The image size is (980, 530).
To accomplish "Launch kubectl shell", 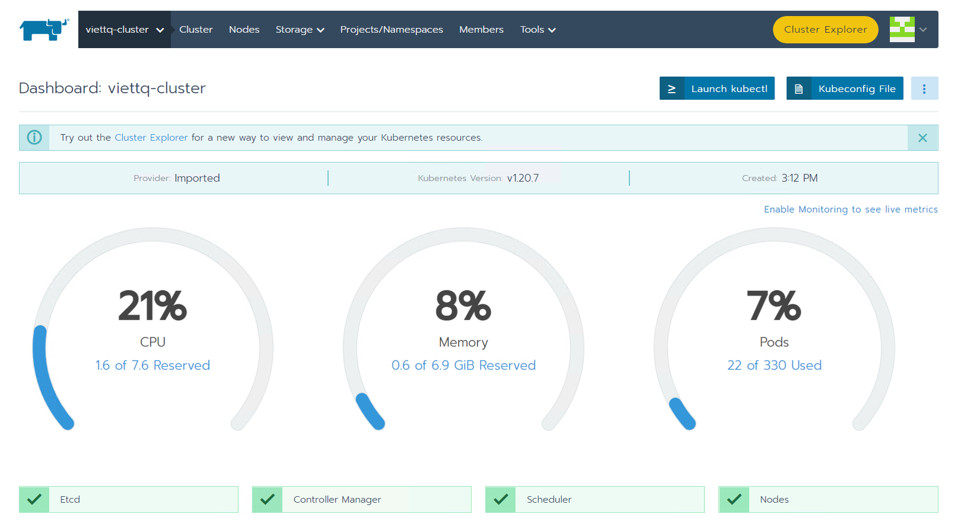I will [x=717, y=89].
